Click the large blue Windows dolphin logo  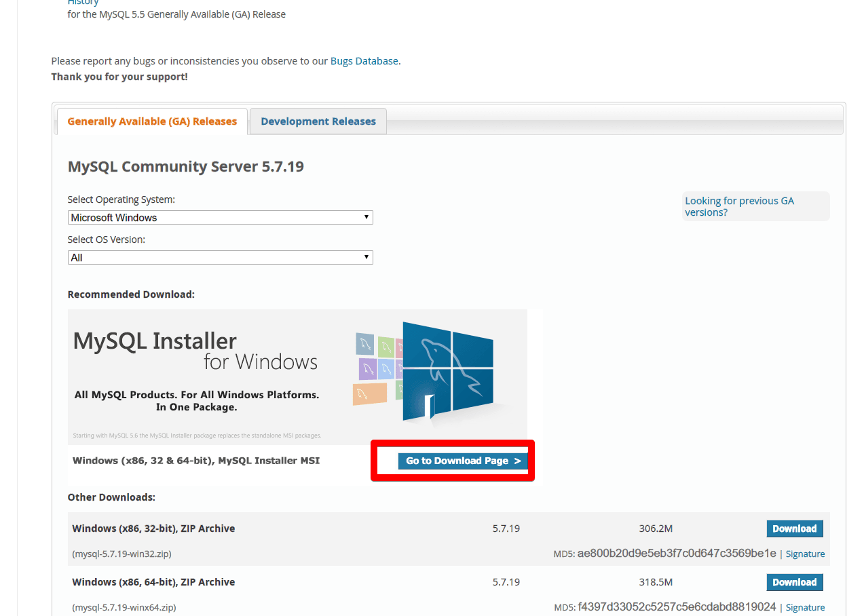pyautogui.click(x=448, y=370)
